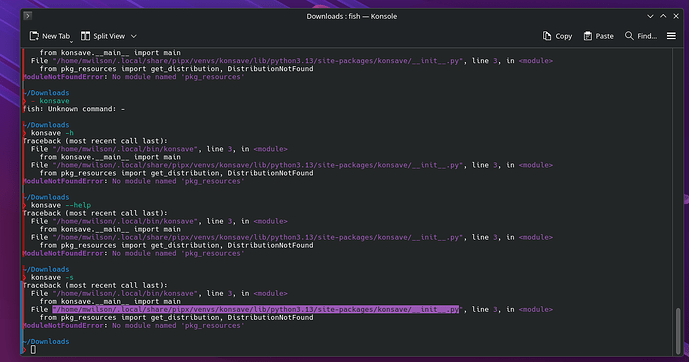The image size is (689, 362).
Task: Click the Split View icon
Action: (x=85, y=36)
